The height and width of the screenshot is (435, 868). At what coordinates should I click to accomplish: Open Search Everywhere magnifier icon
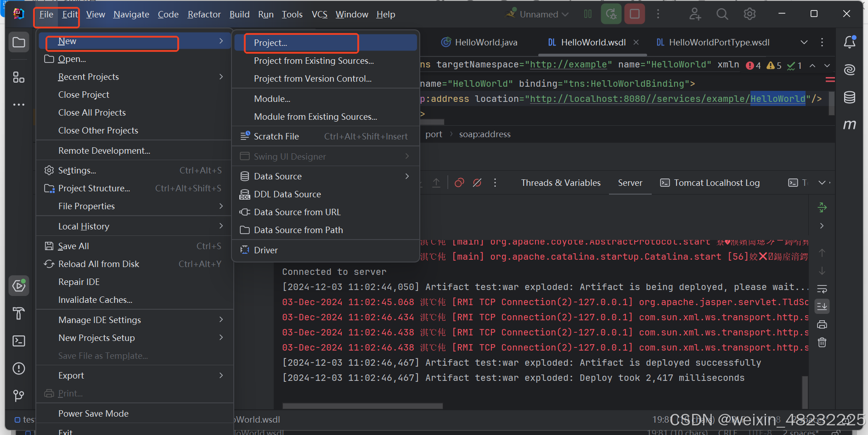722,14
